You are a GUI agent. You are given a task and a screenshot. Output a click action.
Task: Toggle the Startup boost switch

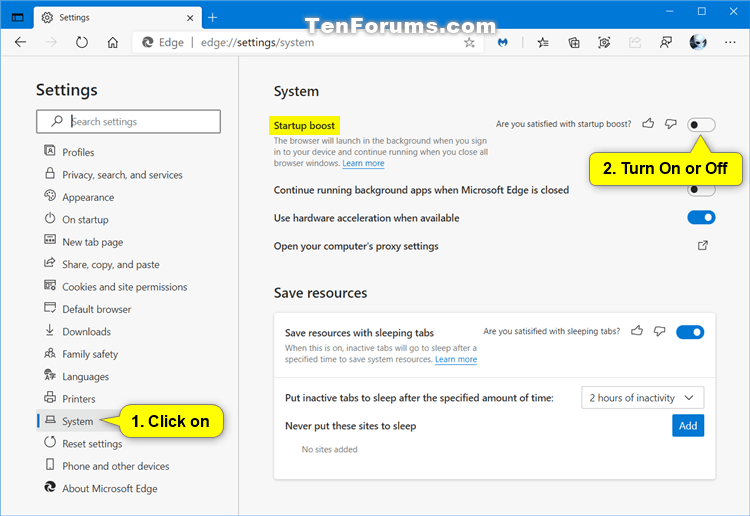click(x=701, y=125)
